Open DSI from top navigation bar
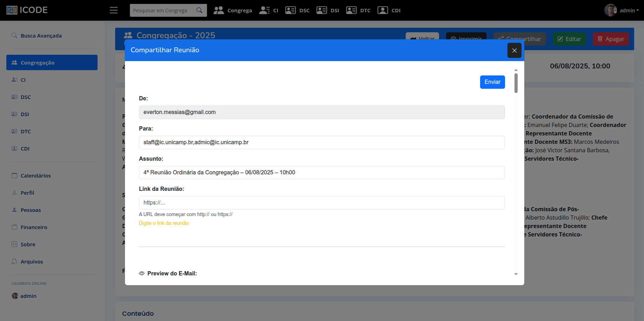The height and width of the screenshot is (321, 644). [328, 11]
